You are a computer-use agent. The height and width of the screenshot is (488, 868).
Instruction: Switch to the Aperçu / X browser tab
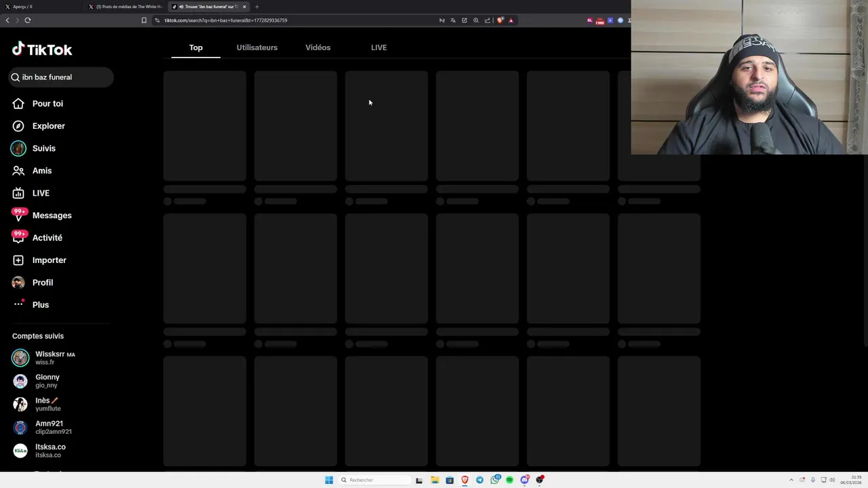pyautogui.click(x=41, y=7)
